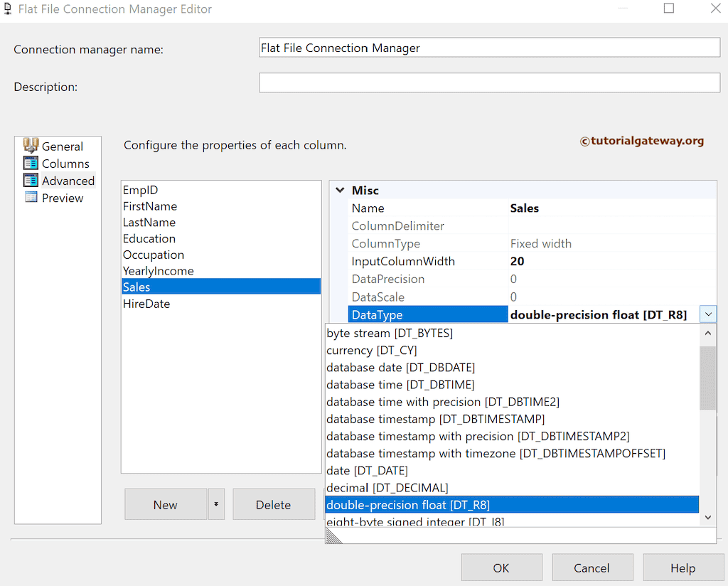The image size is (728, 586).
Task: Click the Connection manager name field
Action: (489, 47)
